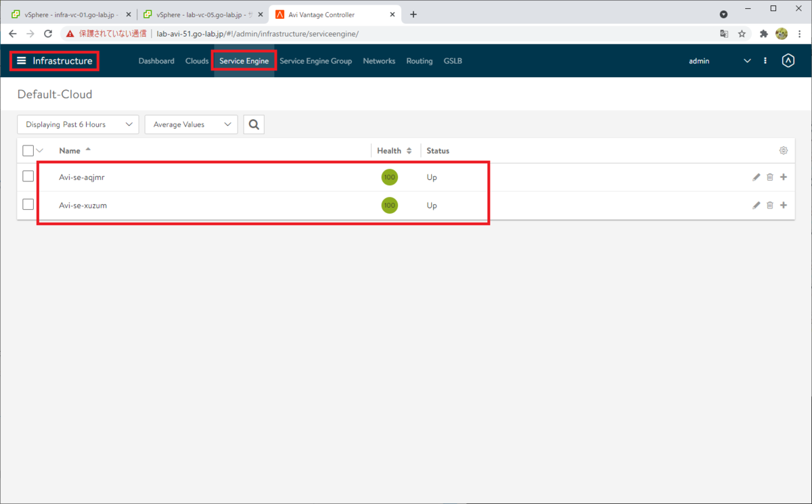The width and height of the screenshot is (812, 504).
Task: Switch to vSphere lab-vc-05 browser tab
Action: click(x=202, y=14)
